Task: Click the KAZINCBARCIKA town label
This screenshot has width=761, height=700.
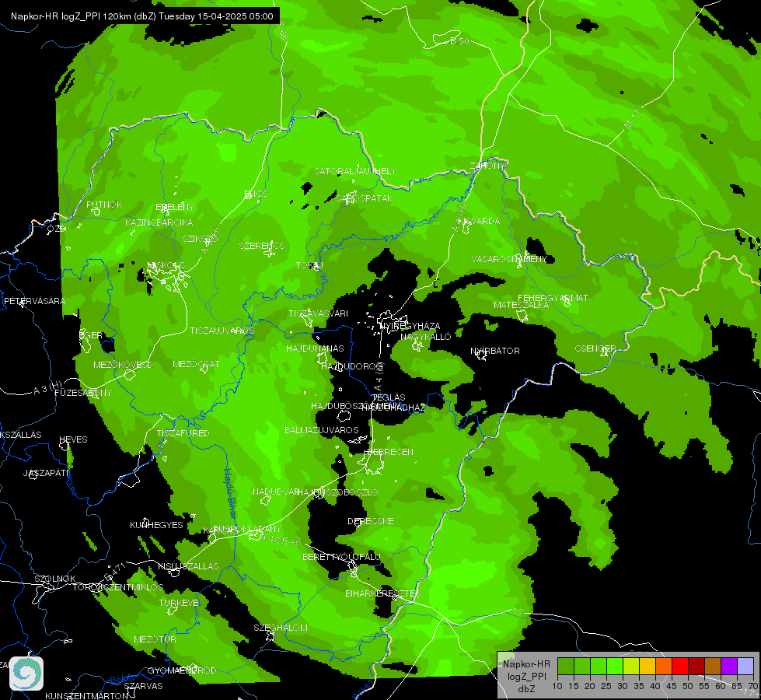Action: (159, 222)
